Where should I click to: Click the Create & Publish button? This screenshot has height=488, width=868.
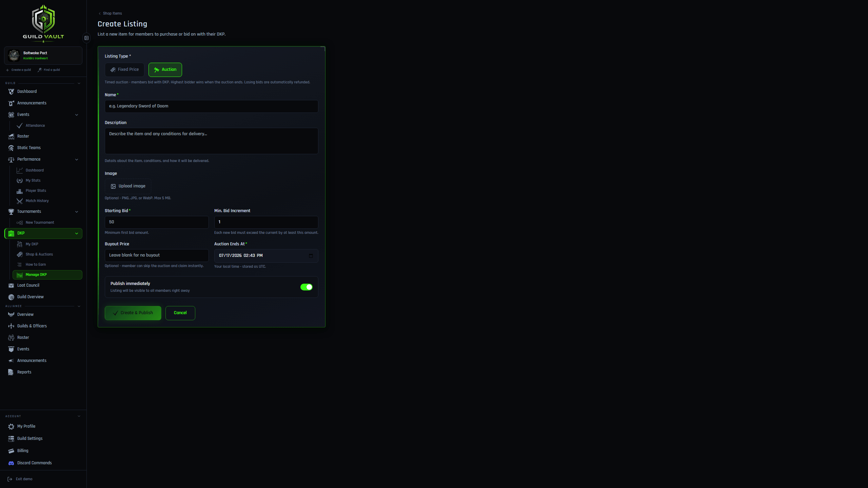click(133, 313)
